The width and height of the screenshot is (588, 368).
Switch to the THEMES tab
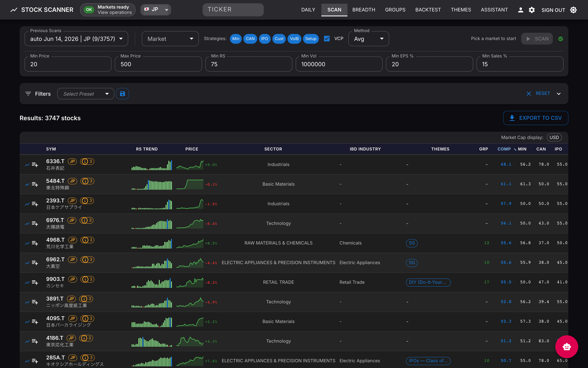(x=461, y=10)
